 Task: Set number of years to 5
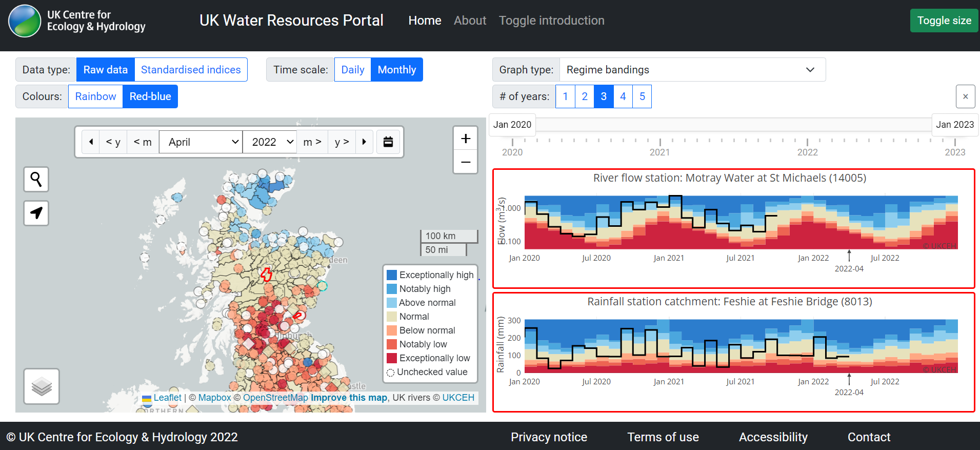pyautogui.click(x=642, y=96)
